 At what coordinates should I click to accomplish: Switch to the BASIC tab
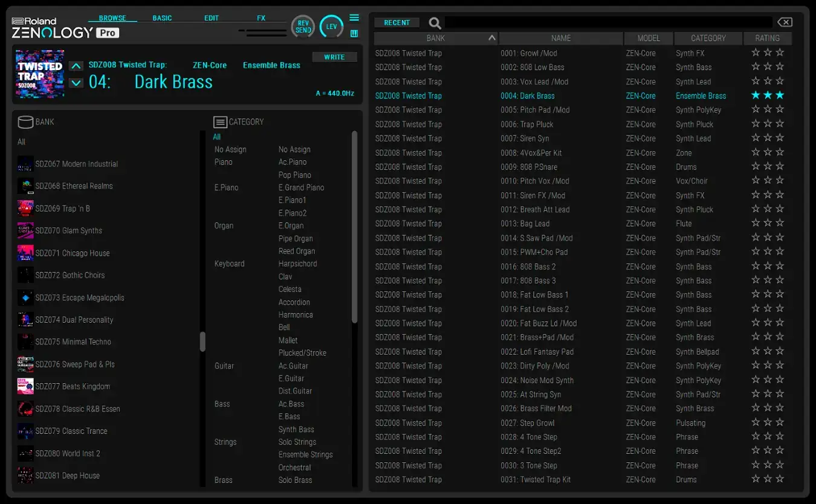tap(162, 18)
